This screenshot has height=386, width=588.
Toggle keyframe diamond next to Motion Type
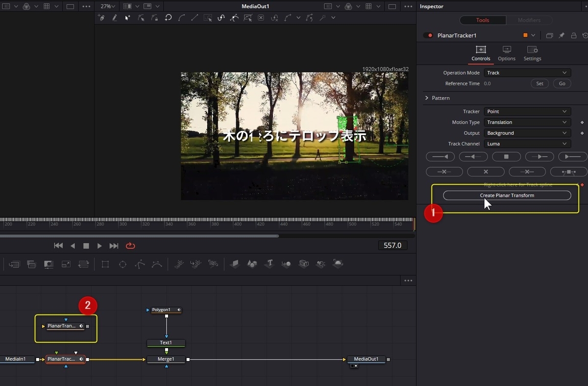pyautogui.click(x=582, y=122)
